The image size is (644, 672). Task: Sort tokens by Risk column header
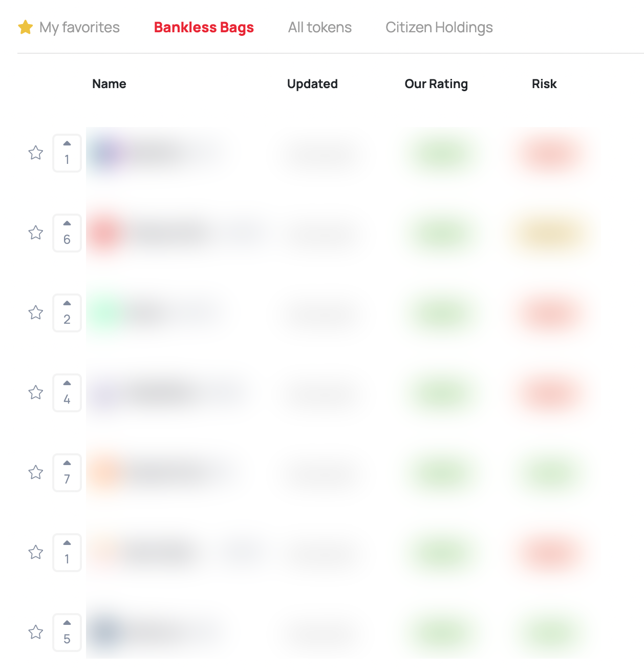[x=544, y=84]
